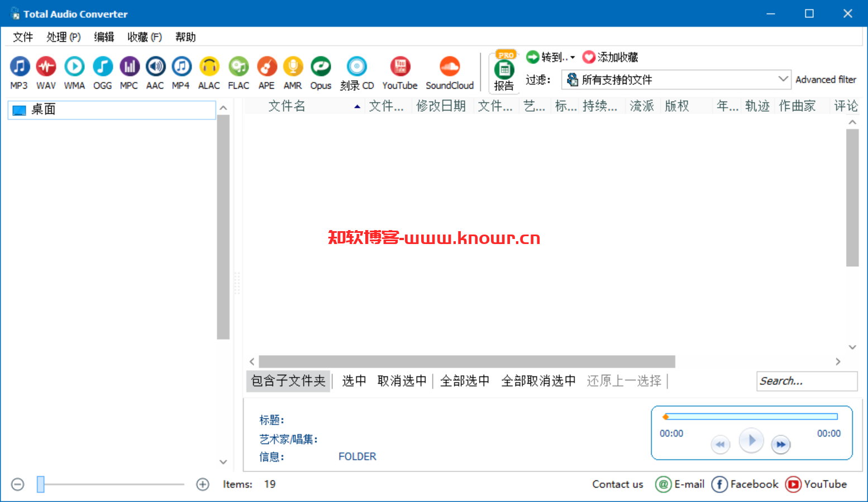Click folder tree scroll down arrow
The image size is (868, 502).
pos(223,462)
